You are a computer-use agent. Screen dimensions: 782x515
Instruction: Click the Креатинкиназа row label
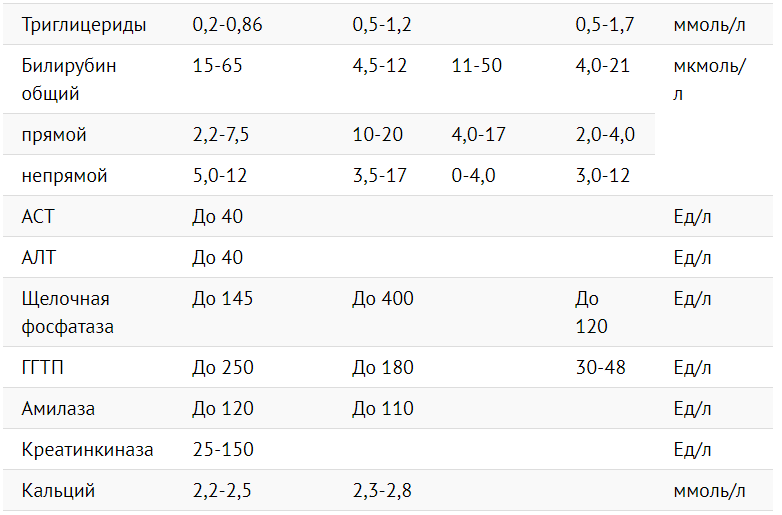pyautogui.click(x=88, y=450)
